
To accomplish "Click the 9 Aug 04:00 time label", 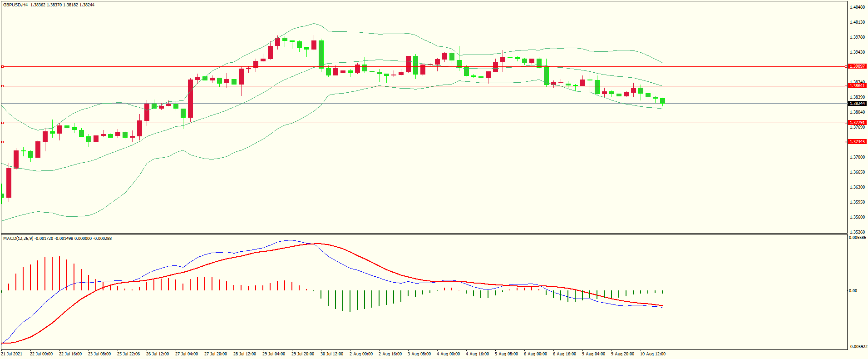I will pos(593,354).
